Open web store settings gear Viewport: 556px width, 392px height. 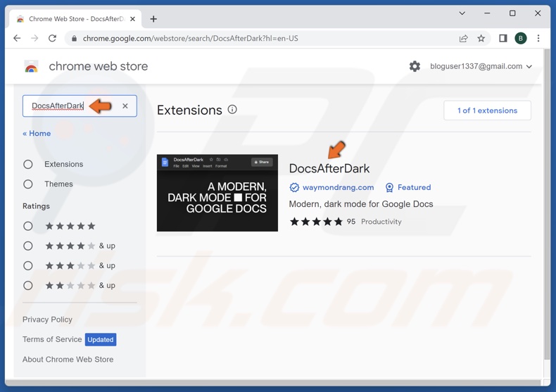[x=415, y=66]
